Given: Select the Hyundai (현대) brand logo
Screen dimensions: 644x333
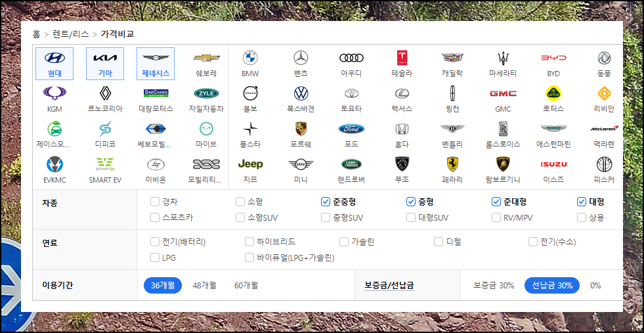Looking at the screenshot, I should point(54,58).
